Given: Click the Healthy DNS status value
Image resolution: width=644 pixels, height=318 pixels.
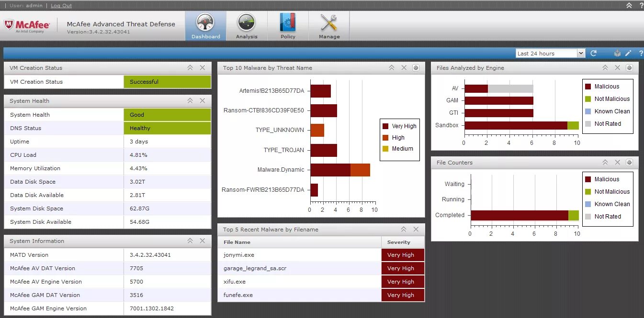Looking at the screenshot, I should (167, 128).
